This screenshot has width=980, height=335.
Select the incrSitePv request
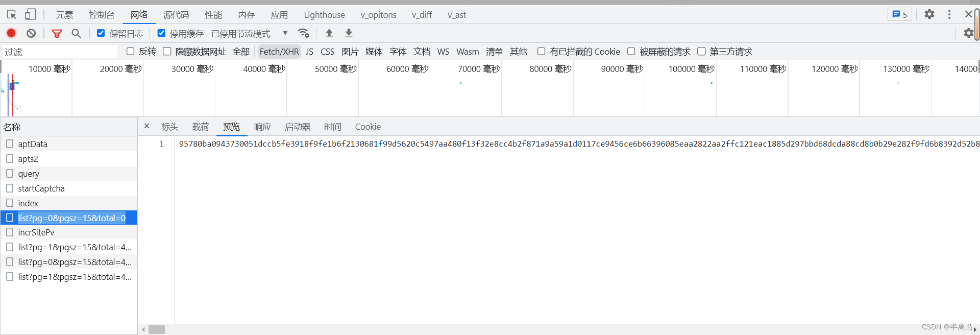coord(68,232)
